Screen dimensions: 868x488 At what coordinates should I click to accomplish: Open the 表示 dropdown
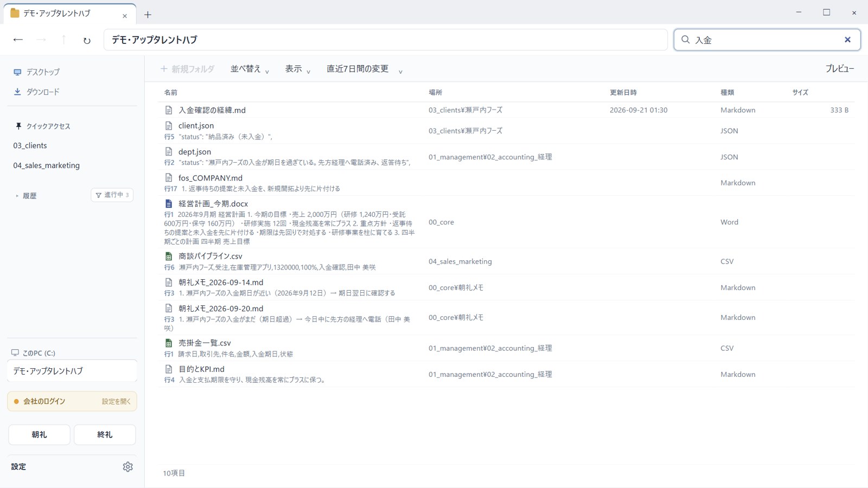pyautogui.click(x=298, y=69)
